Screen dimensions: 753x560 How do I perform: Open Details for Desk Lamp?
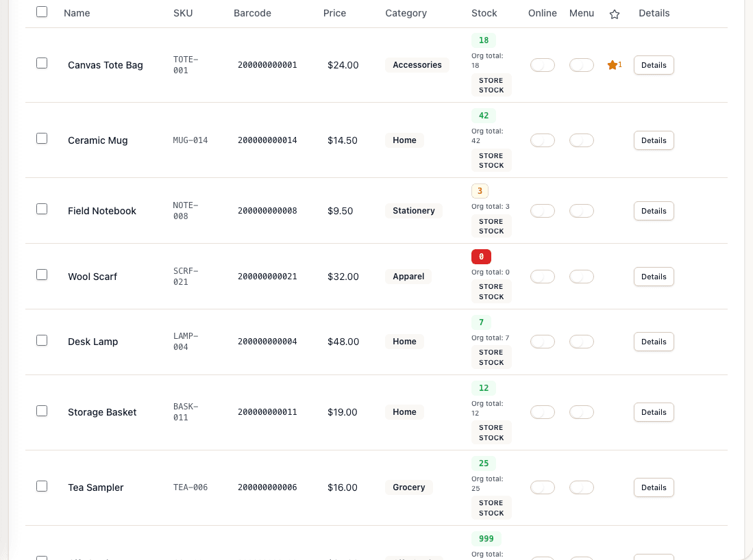654,342
